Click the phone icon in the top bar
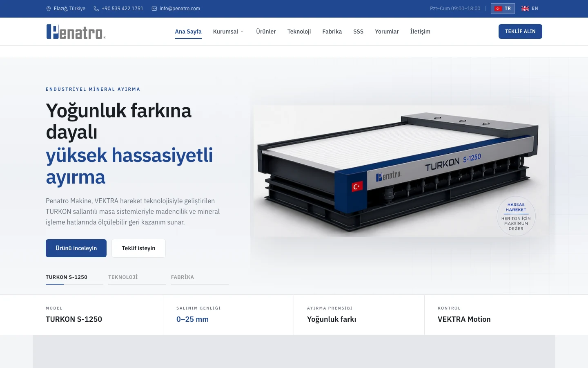Image resolution: width=588 pixels, height=368 pixels. [96, 9]
